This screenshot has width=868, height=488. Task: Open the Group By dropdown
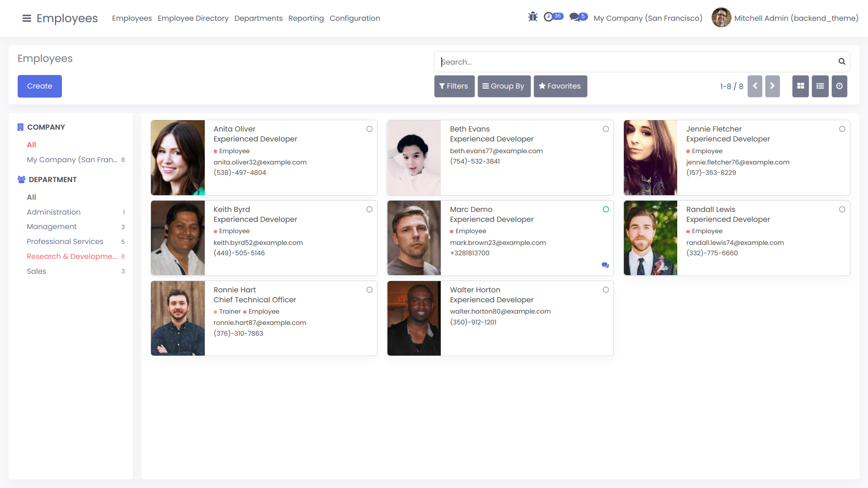(504, 86)
